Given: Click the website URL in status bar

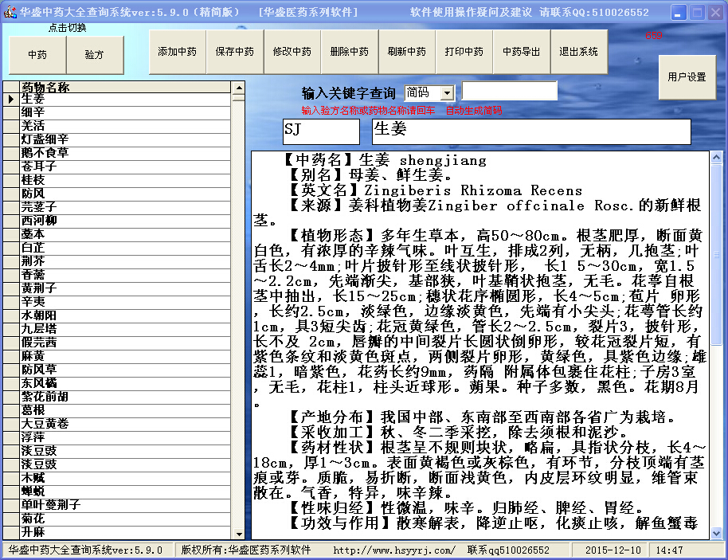Looking at the screenshot, I should tap(394, 550).
